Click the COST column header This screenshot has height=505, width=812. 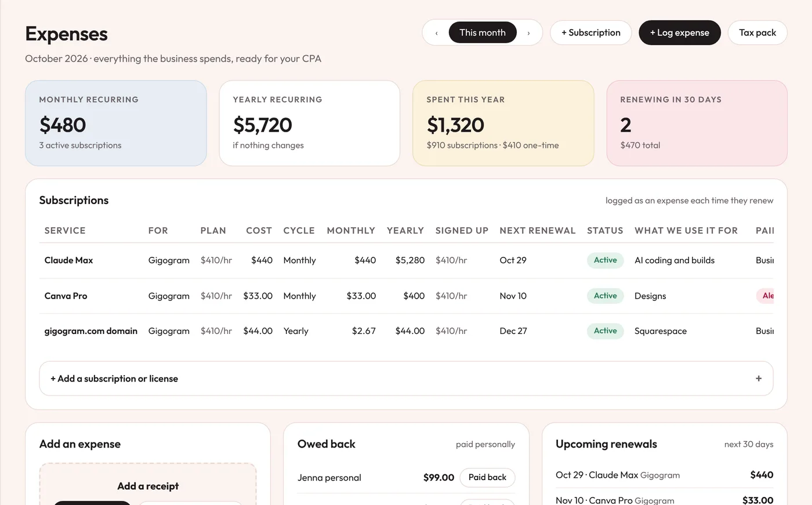(x=259, y=230)
